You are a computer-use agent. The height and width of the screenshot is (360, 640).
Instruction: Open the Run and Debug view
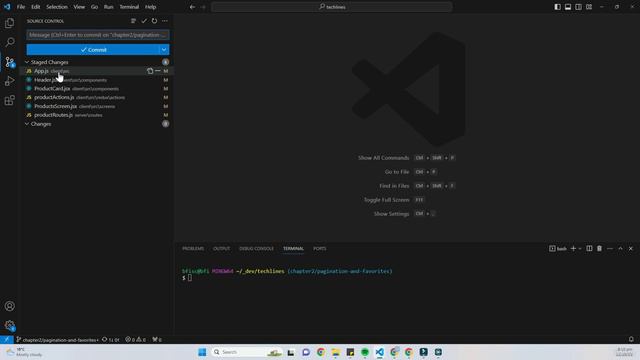point(9,81)
